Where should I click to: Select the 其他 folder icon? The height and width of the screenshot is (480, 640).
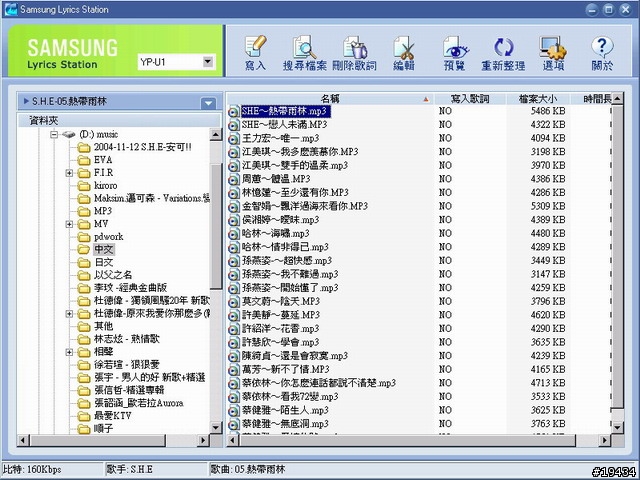coord(84,326)
